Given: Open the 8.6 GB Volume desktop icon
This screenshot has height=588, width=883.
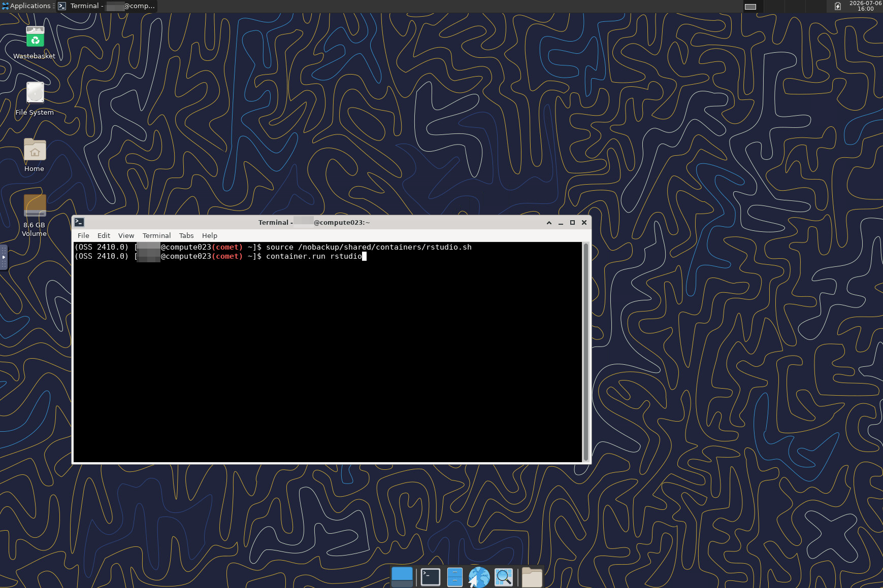Looking at the screenshot, I should click(x=35, y=215).
